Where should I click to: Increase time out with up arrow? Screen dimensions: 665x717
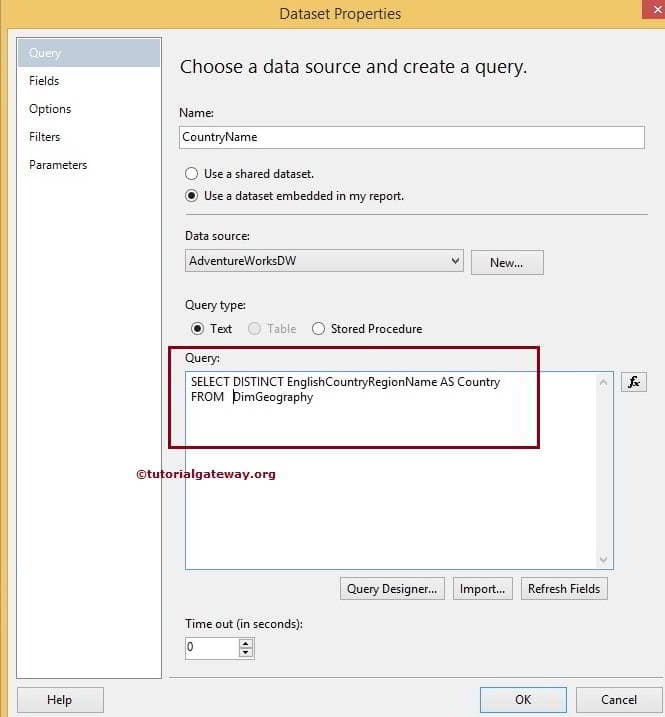(246, 643)
